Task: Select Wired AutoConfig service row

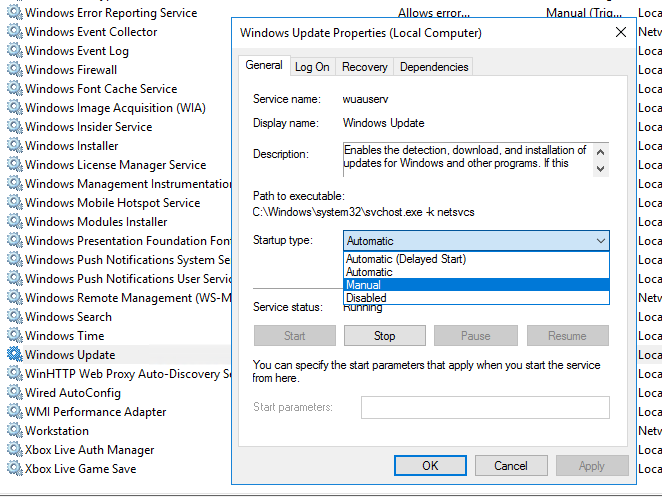Action: [73, 393]
